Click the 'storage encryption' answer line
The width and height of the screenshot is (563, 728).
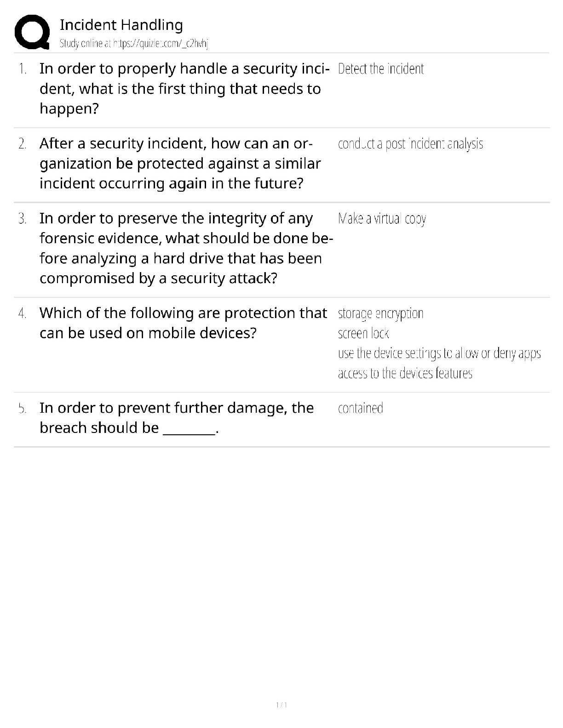point(380,313)
